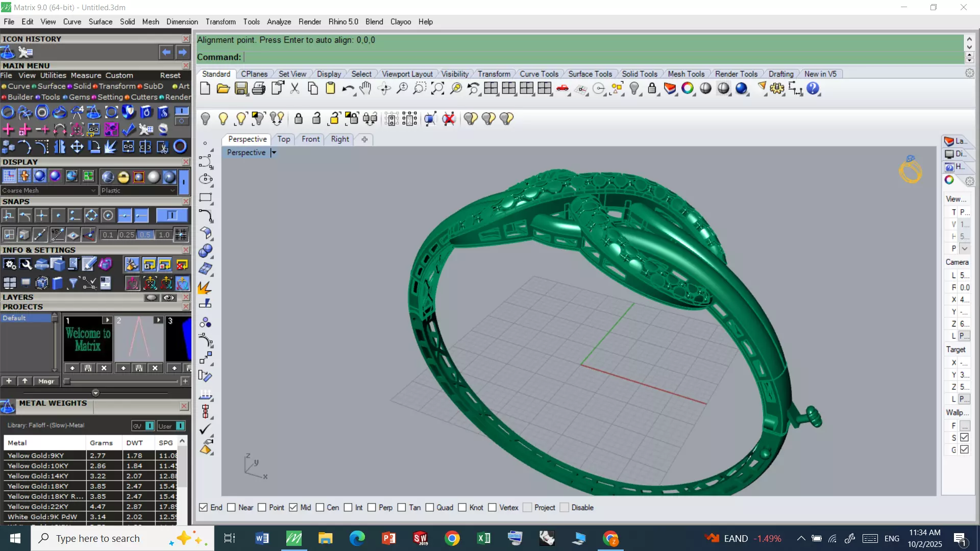Enable the Quad osnap checkbox
The image size is (980, 551).
point(429,508)
